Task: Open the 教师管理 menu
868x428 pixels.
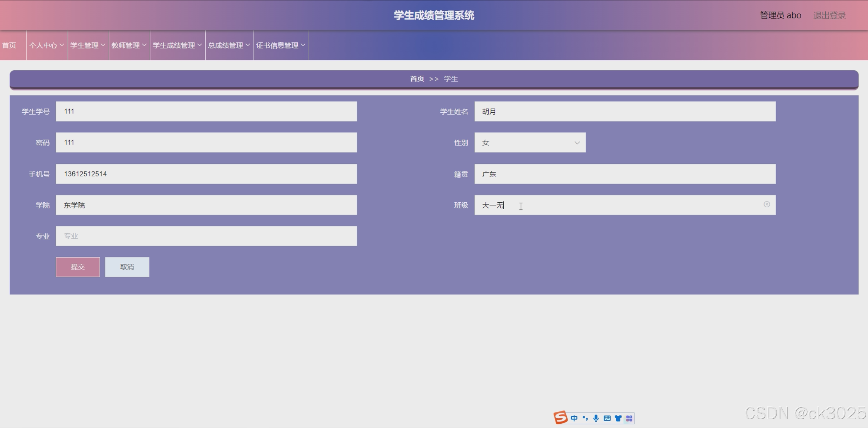Action: tap(129, 45)
